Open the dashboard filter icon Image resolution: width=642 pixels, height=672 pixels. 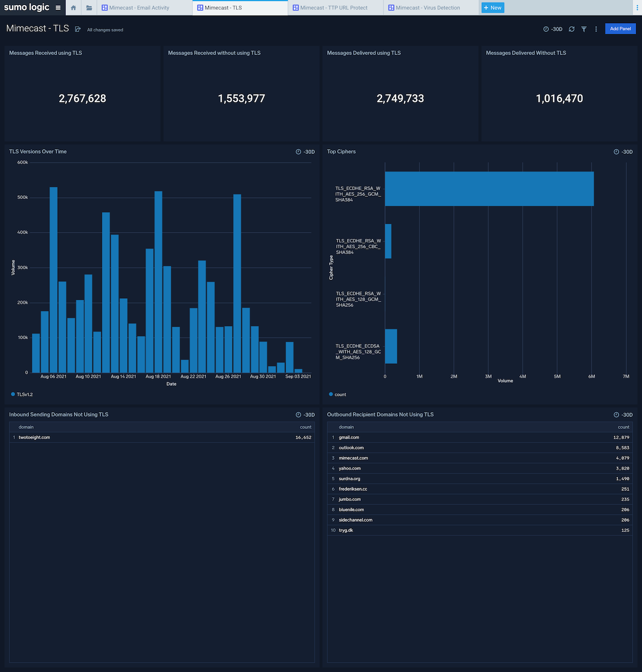[584, 29]
